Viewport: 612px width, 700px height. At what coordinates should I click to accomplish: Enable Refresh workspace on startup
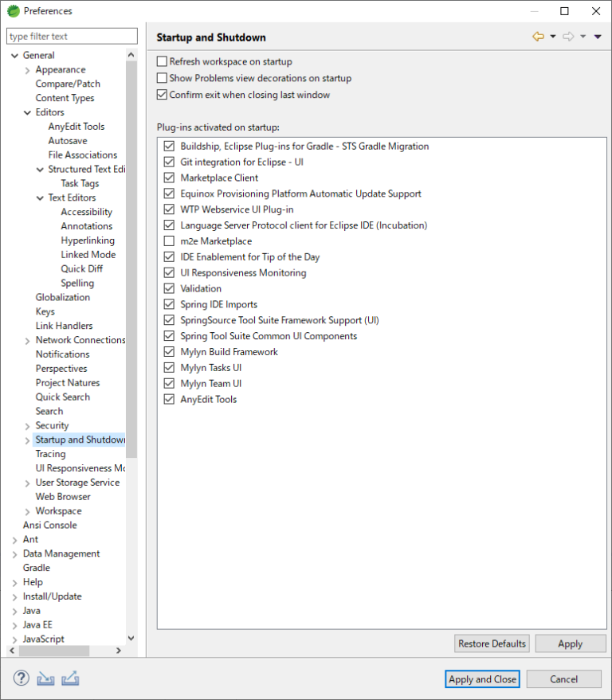162,61
